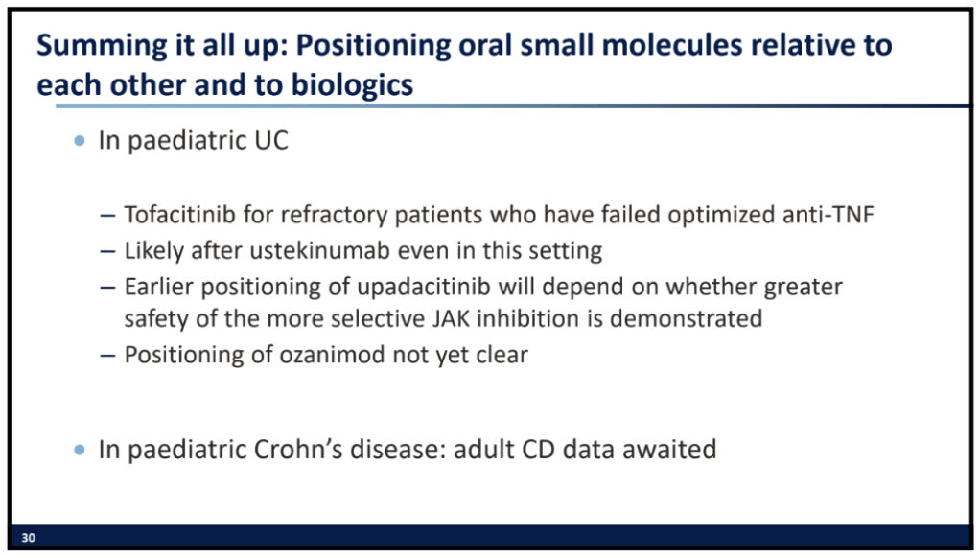The width and height of the screenshot is (980, 558).
Task: Click the dash before 'Positioning of ozanimod'
Action: click(x=108, y=354)
